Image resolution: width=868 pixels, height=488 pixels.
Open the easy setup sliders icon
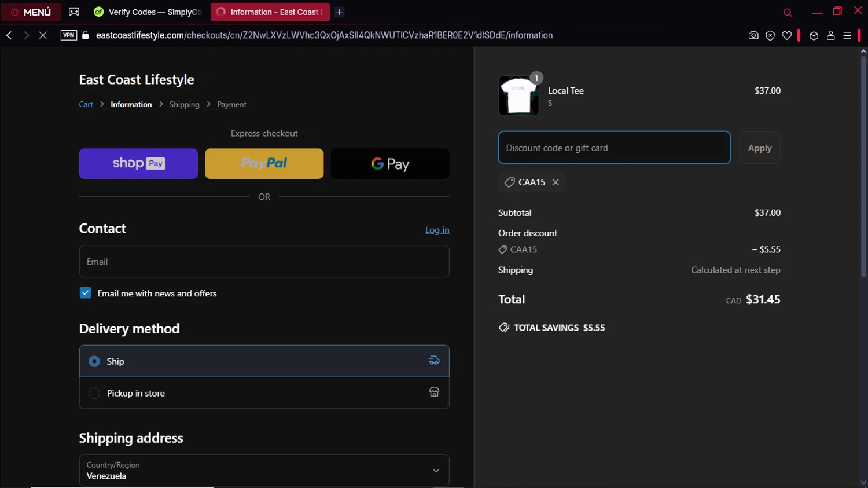coord(847,35)
